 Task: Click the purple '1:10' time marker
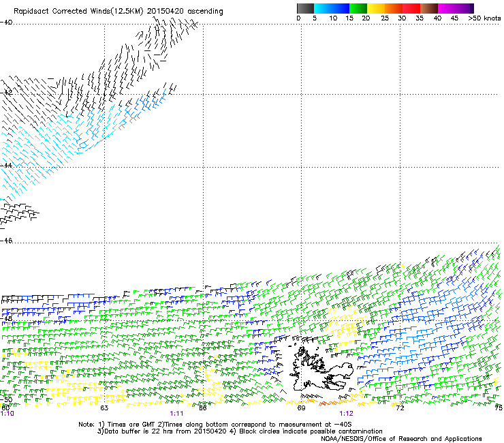(7, 414)
